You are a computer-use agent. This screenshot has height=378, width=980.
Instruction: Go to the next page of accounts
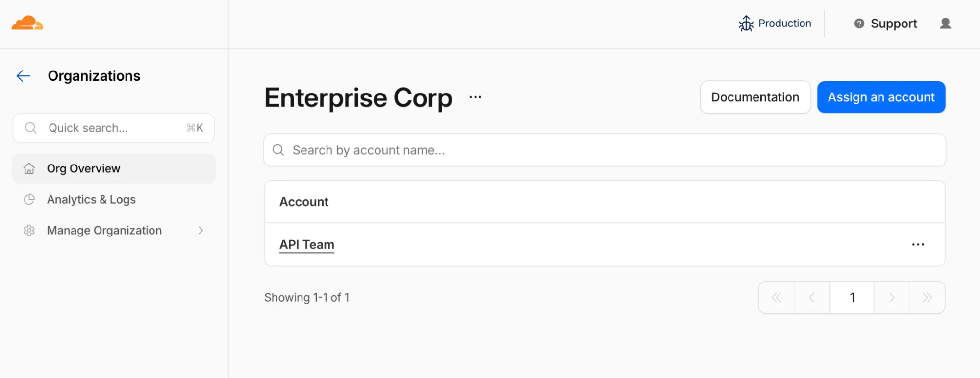coord(891,297)
